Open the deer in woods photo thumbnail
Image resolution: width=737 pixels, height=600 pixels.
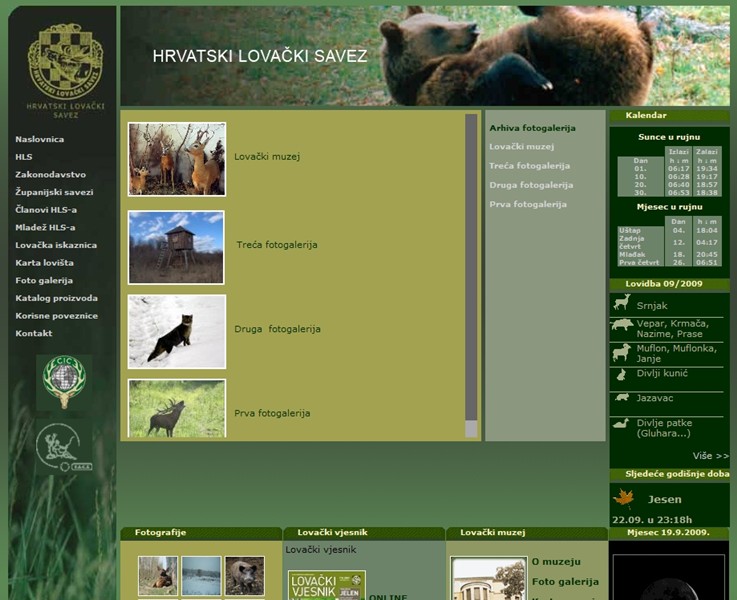pos(158,576)
